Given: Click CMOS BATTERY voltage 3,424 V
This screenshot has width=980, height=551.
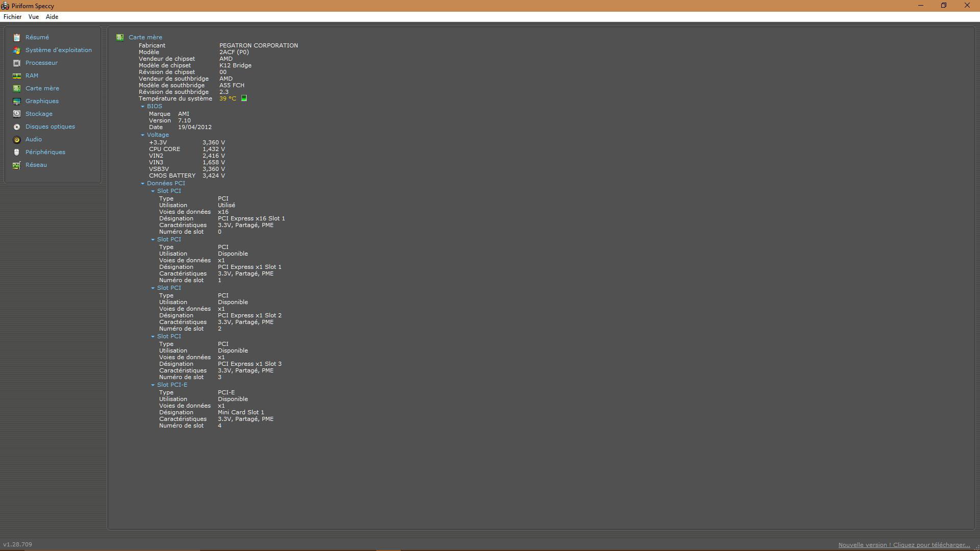Looking at the screenshot, I should [x=214, y=176].
